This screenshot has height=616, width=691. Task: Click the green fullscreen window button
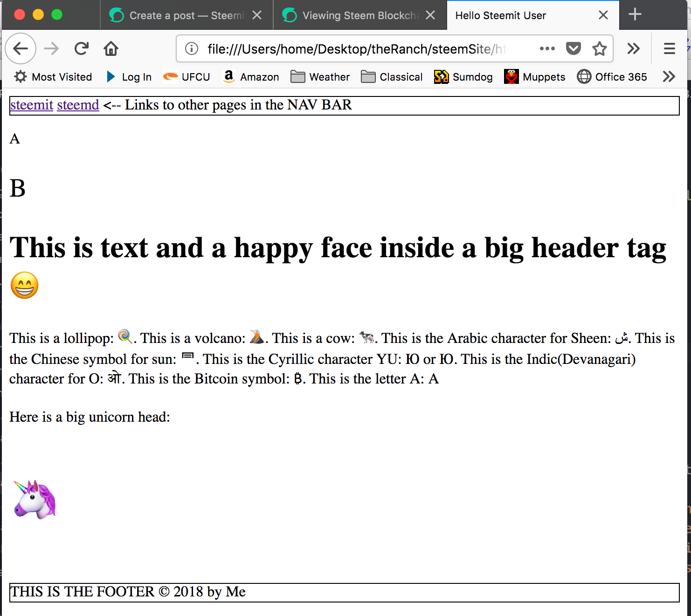pos(57,15)
